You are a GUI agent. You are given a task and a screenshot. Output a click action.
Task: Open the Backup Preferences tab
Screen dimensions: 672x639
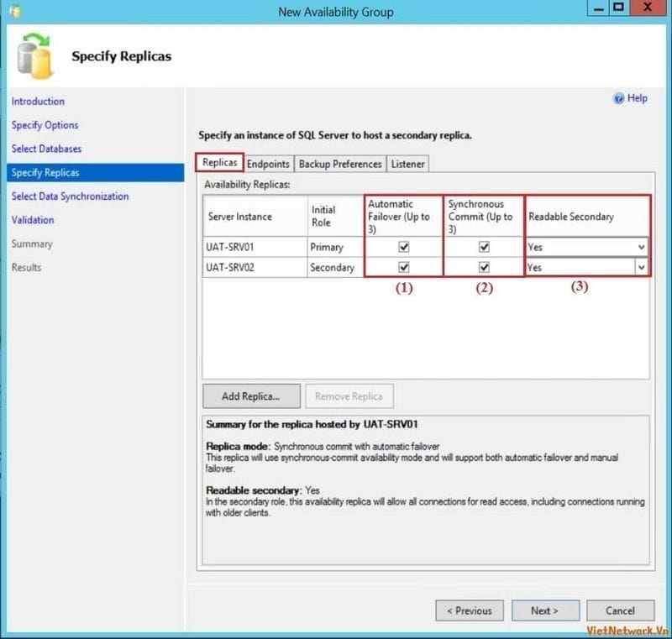click(x=340, y=164)
